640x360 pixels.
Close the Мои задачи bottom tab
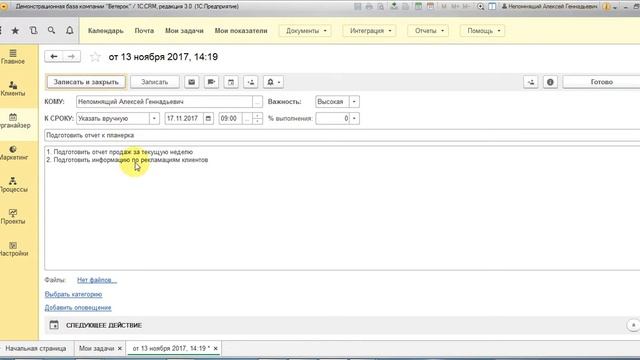coord(120,349)
